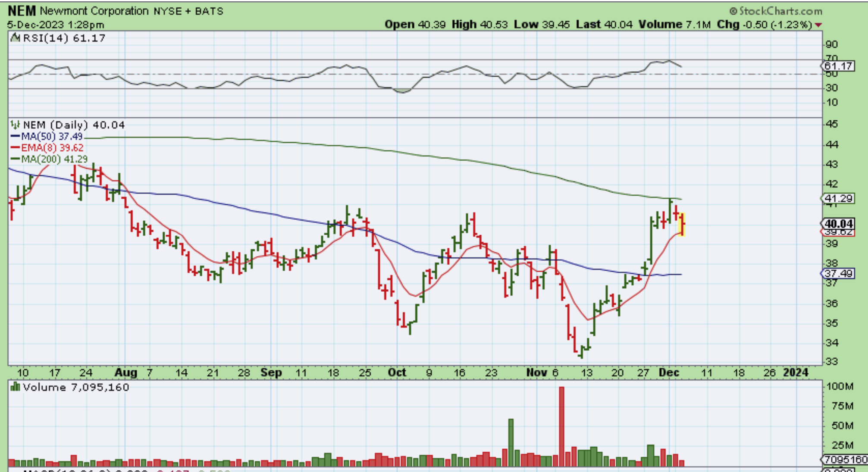This screenshot has height=472, width=868.
Task: Select the MA(50) 37.49 legend label
Action: coord(52,137)
